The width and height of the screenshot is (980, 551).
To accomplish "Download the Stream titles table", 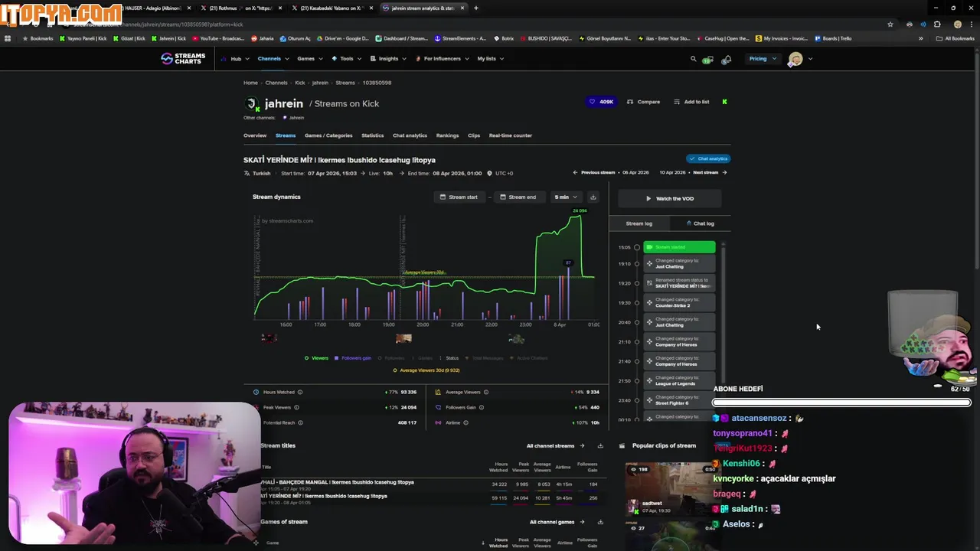I will tap(600, 445).
